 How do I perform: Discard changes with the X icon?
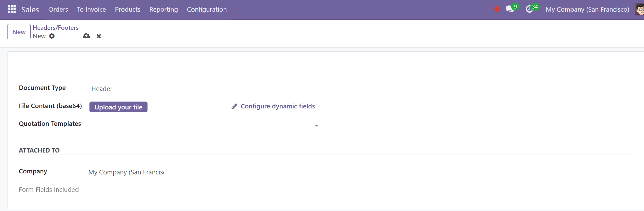tap(99, 36)
